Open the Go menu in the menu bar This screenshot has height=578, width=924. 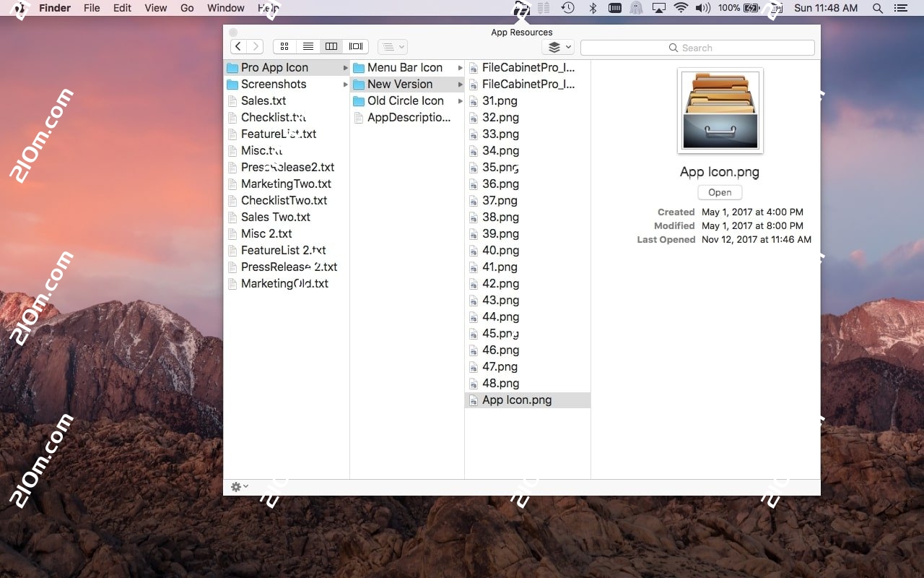(x=186, y=8)
